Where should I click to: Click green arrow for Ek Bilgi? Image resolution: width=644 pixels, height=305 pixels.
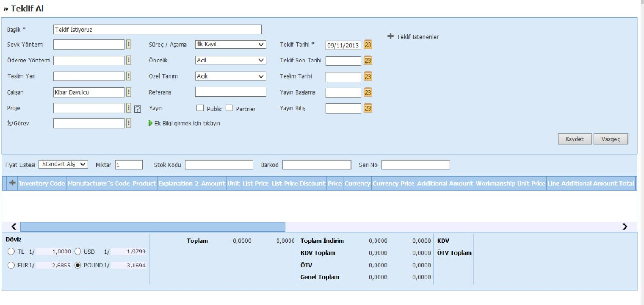(150, 123)
